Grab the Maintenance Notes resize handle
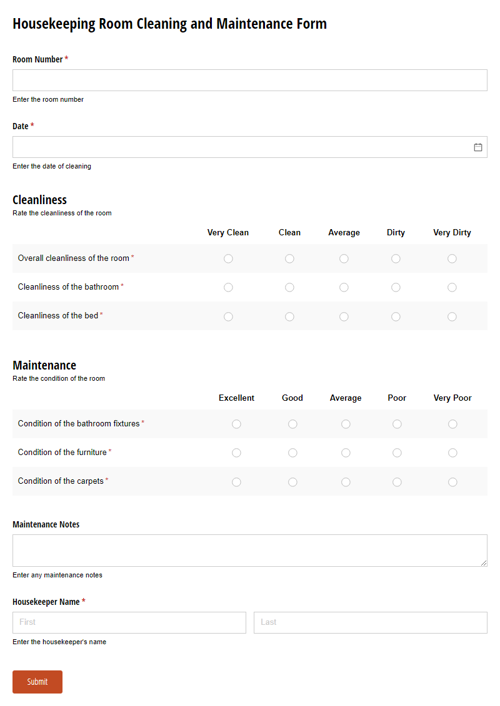500x706 pixels. pos(483,563)
